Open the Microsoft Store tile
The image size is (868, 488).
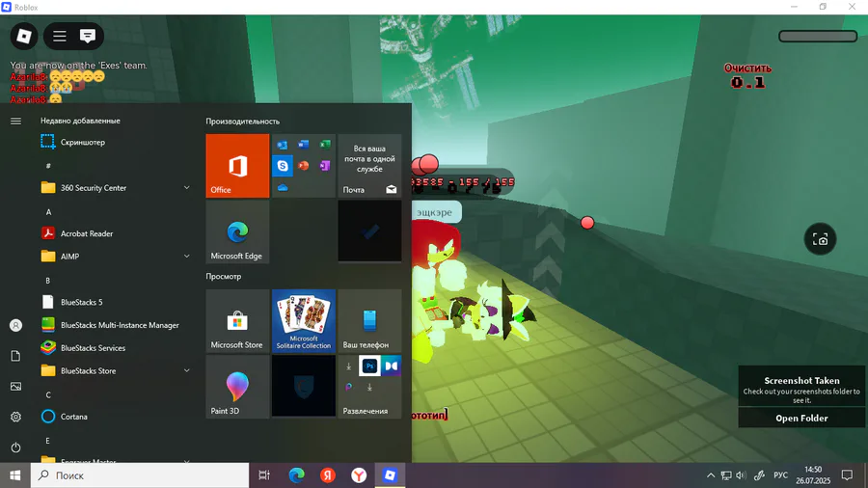pos(237,321)
